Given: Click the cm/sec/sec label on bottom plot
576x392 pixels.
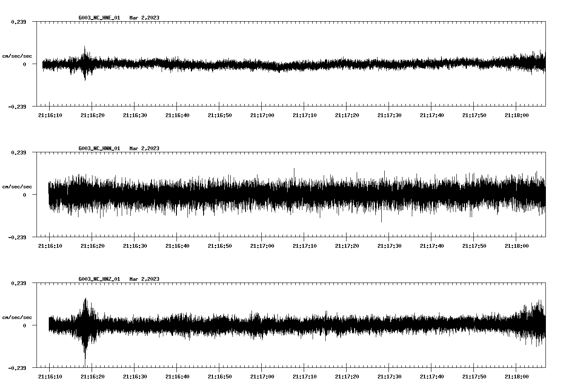Looking at the screenshot, I should click(x=17, y=316).
